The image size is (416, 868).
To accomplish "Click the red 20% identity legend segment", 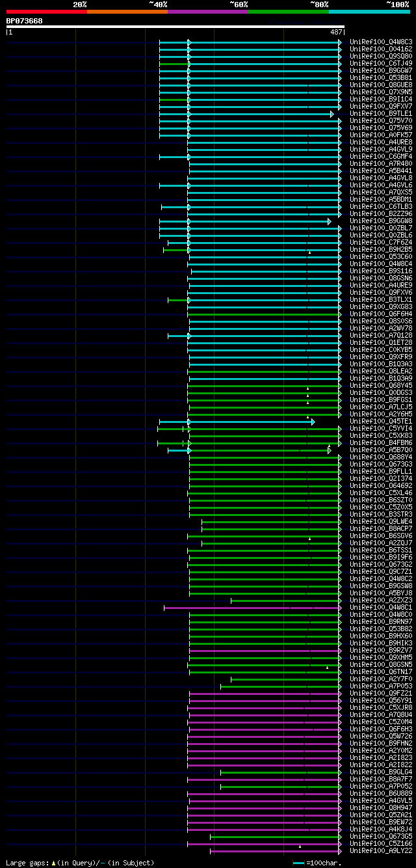I will click(46, 12).
